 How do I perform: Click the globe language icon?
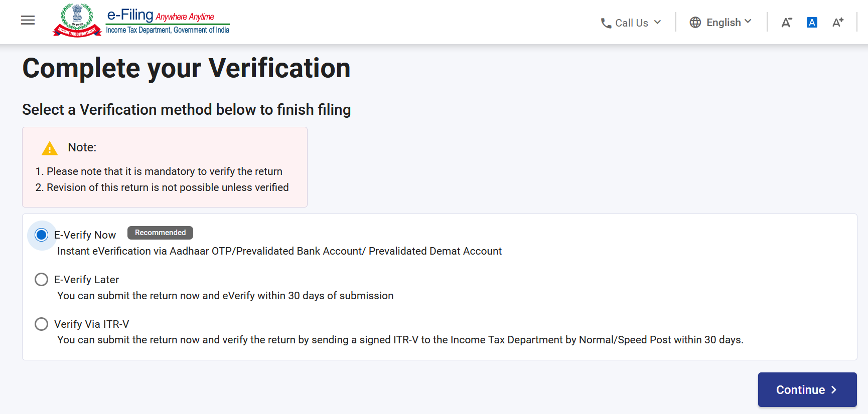point(695,23)
